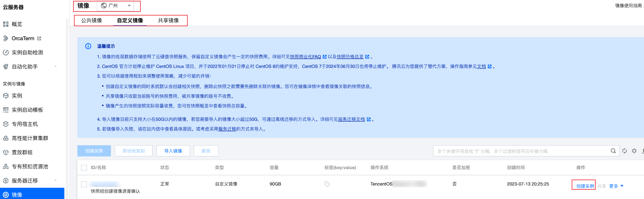644x199 pixels.
Task: Open 专用宿主机 in the sidebar
Action: pyautogui.click(x=25, y=124)
